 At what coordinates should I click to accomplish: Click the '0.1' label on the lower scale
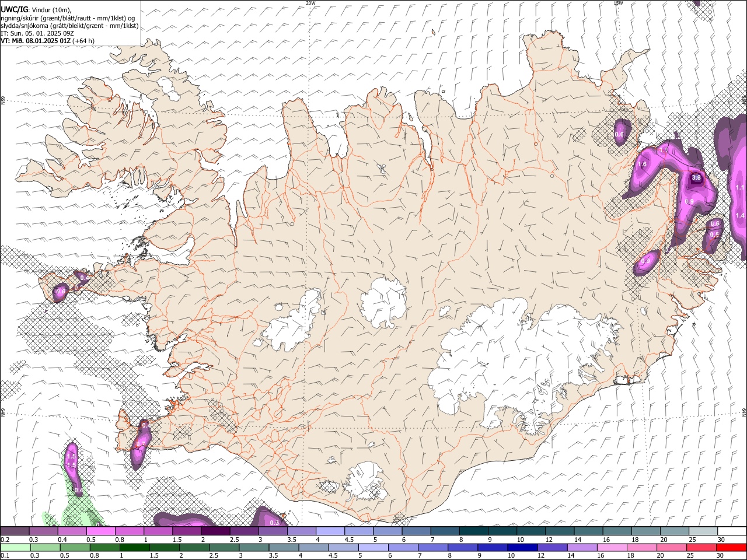click(x=5, y=555)
